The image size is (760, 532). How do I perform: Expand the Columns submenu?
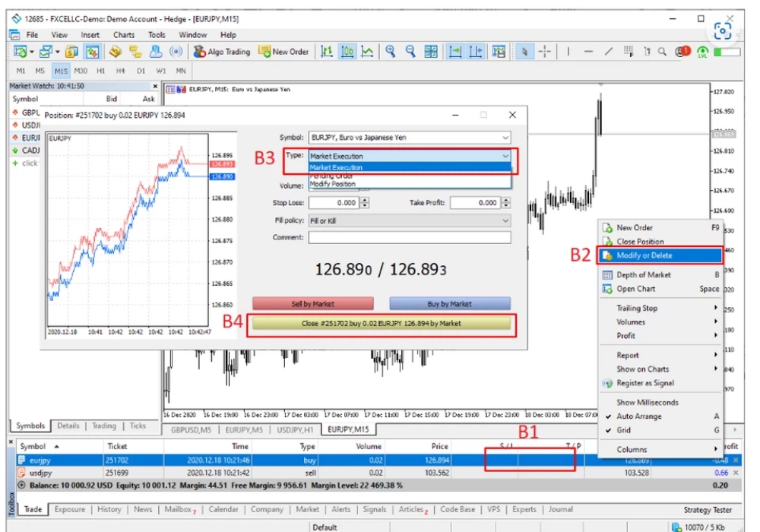click(660, 450)
